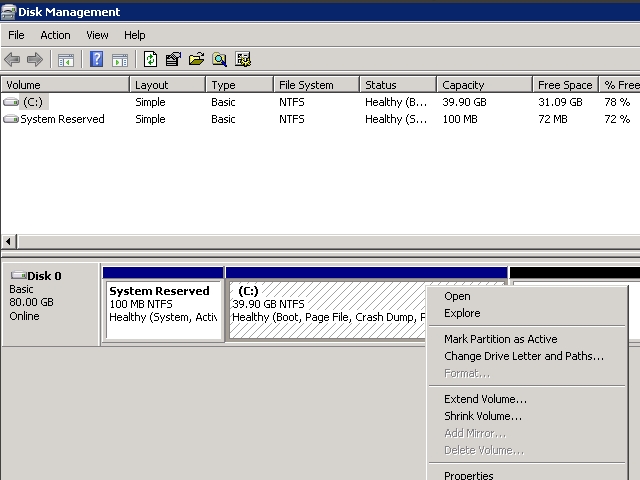Open Help via the blue question mark icon
640x480 pixels.
point(96,59)
